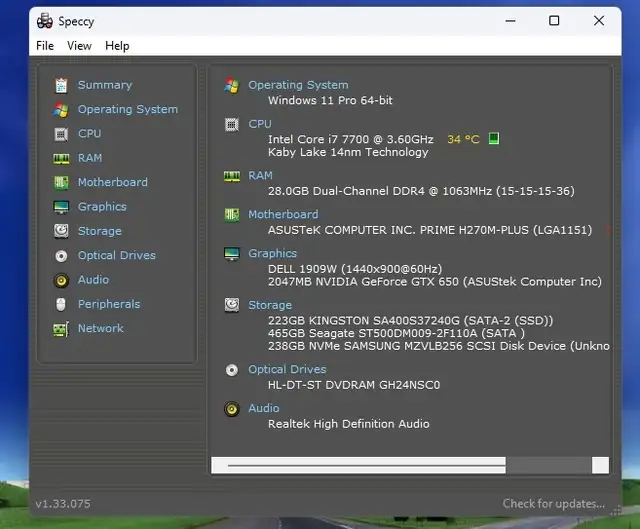Click the Peripherals mouse icon in sidebar

[61, 304]
